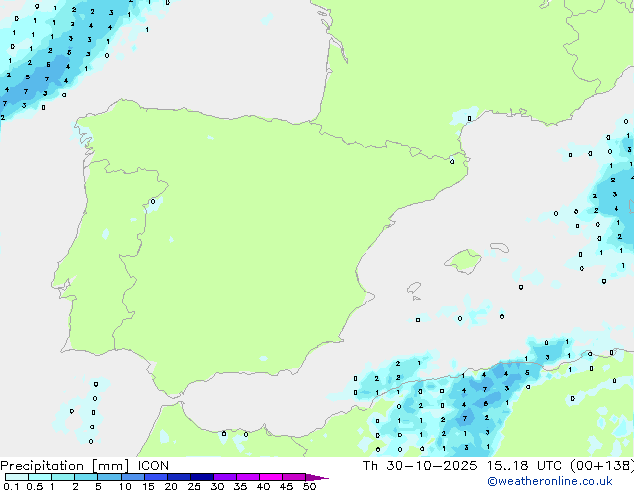Click the '0.1' legend scale label

coord(10,486)
